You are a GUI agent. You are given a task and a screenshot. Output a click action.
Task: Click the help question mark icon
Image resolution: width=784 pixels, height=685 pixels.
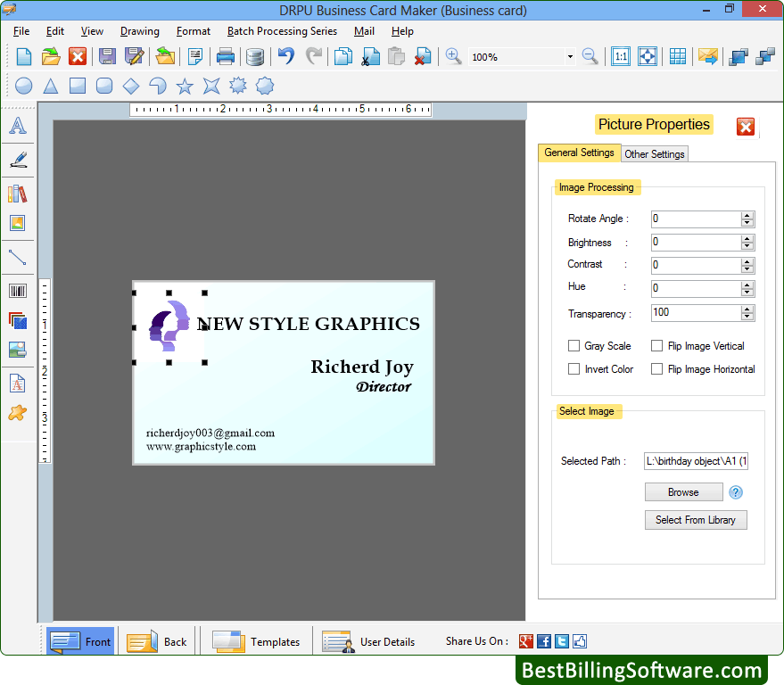[x=736, y=492]
